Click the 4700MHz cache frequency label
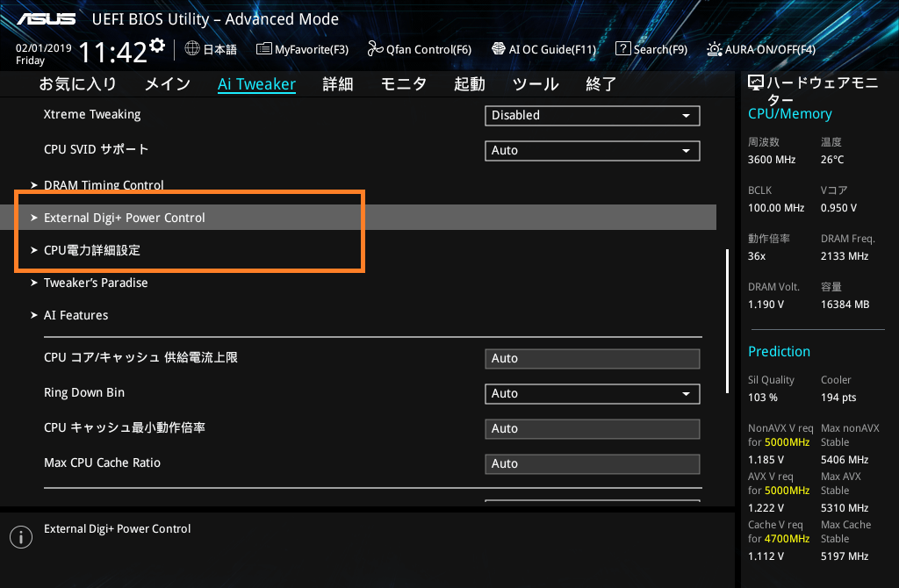This screenshot has width=899, height=588. click(x=788, y=539)
